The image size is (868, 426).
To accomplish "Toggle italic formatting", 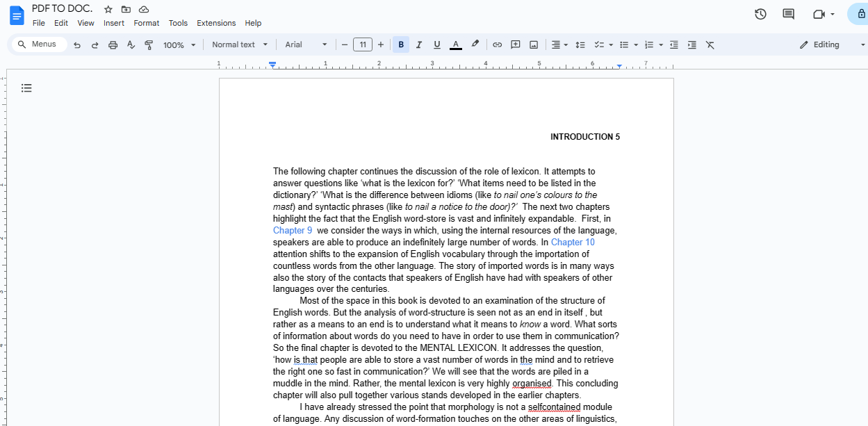I will pyautogui.click(x=419, y=44).
